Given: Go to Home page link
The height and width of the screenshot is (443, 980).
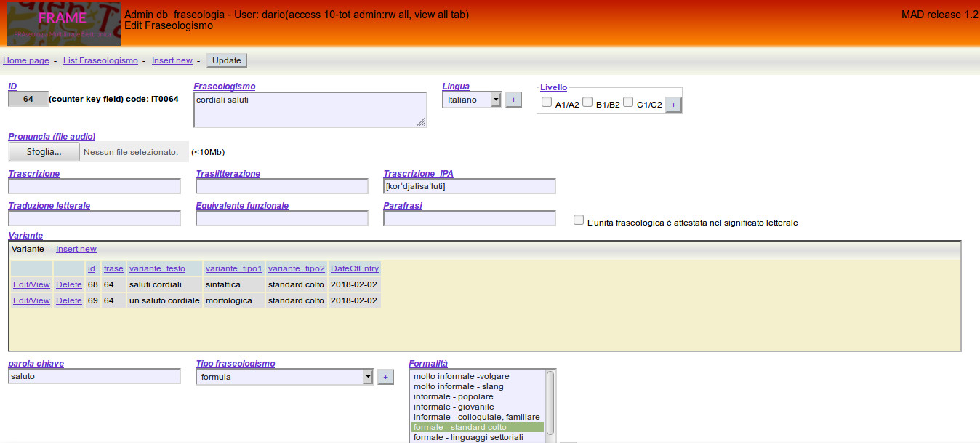Looking at the screenshot, I should coord(26,60).
